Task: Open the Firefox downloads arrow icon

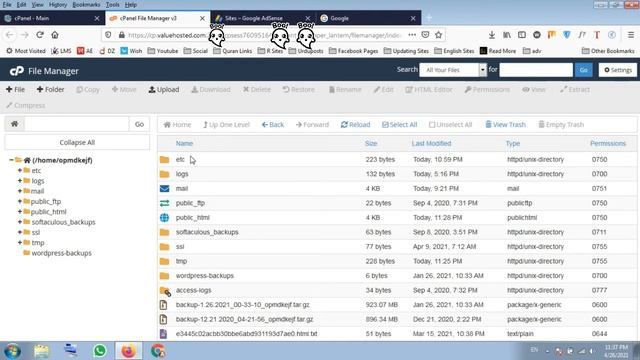Action: tap(492, 35)
